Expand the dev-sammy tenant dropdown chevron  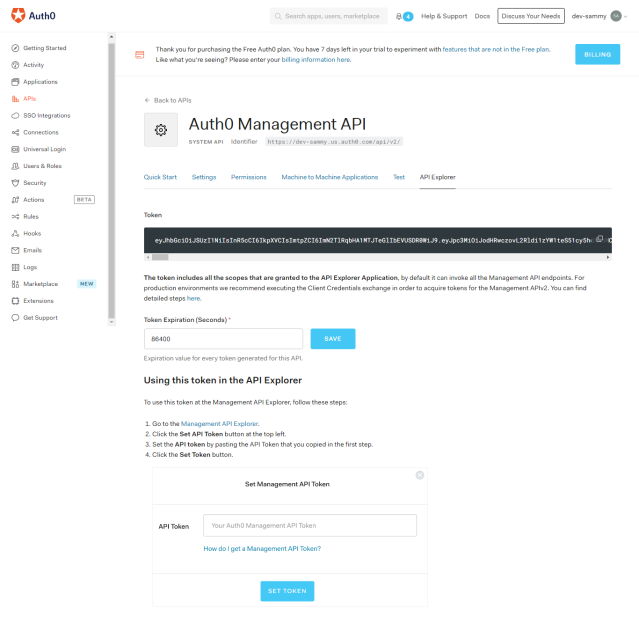(x=626, y=16)
